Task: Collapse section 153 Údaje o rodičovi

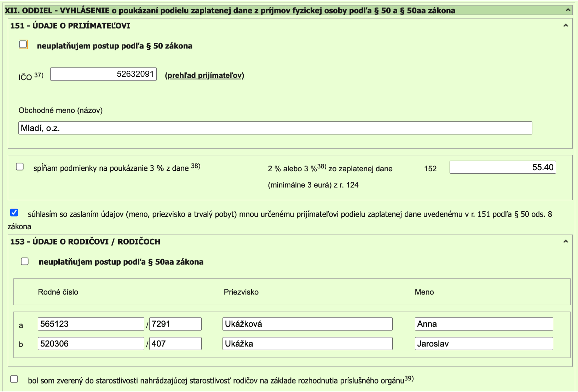Action: pos(566,241)
